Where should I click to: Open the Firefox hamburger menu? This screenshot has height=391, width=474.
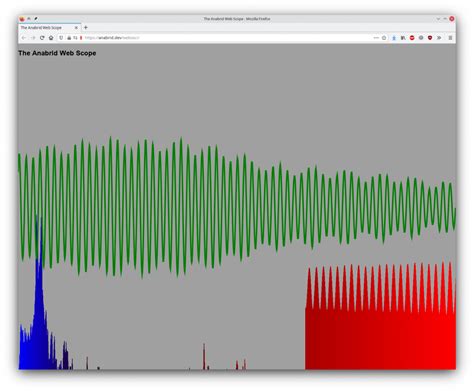[450, 38]
